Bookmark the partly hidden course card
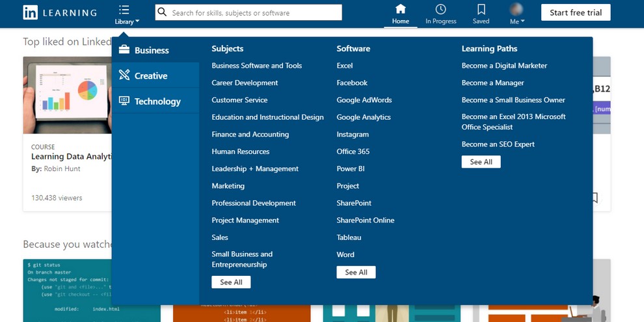This screenshot has width=644, height=322. coord(595,198)
